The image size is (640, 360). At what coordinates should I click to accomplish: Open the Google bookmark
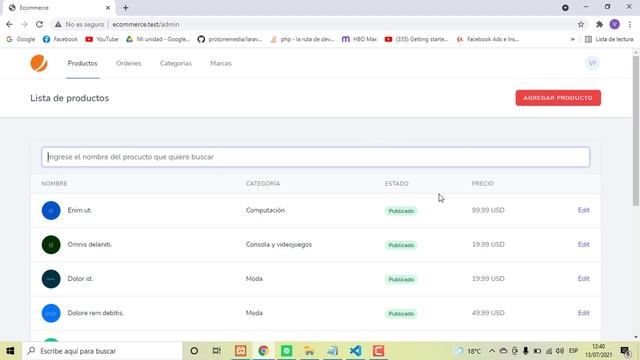[20, 39]
